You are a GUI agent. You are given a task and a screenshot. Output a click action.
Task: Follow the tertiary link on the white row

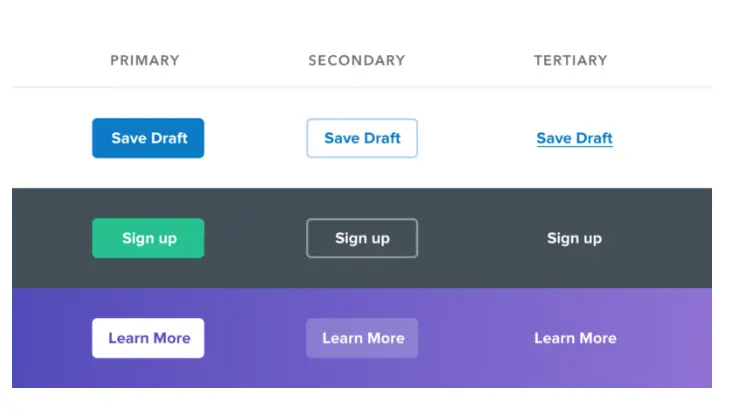pyautogui.click(x=574, y=138)
